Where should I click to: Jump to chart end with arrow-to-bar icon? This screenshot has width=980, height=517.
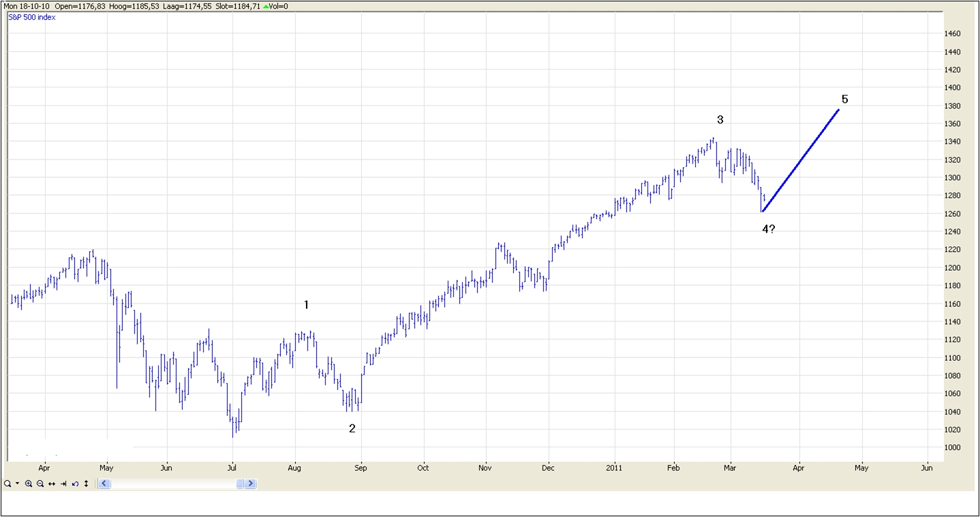63,484
